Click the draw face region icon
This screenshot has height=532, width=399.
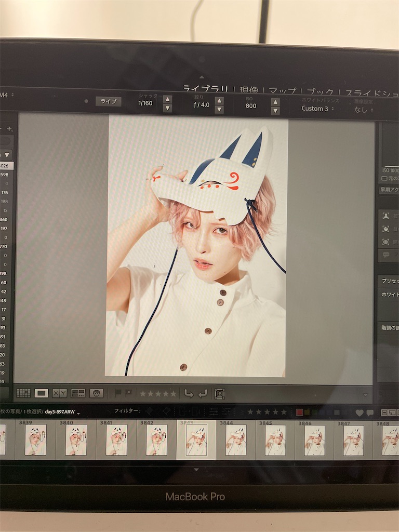click(x=220, y=394)
